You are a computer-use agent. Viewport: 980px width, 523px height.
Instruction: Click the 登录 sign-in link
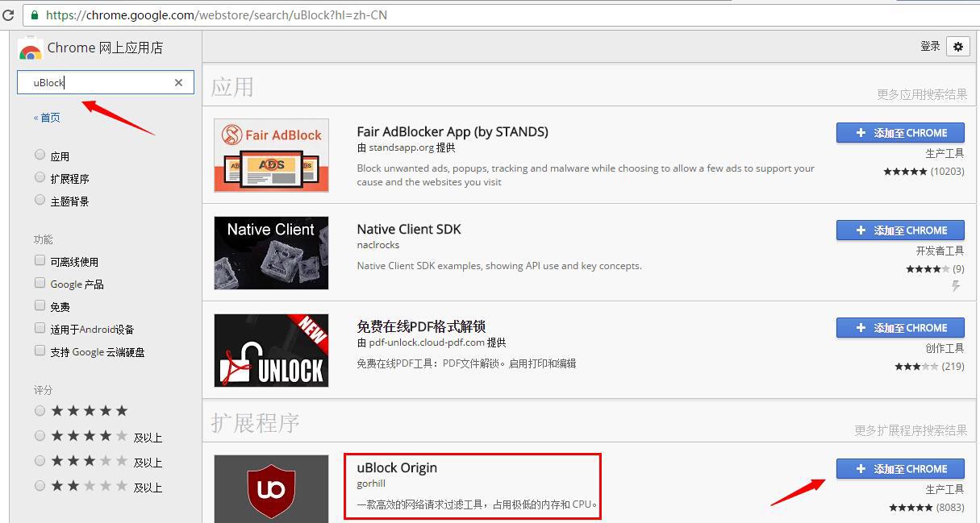pyautogui.click(x=930, y=47)
